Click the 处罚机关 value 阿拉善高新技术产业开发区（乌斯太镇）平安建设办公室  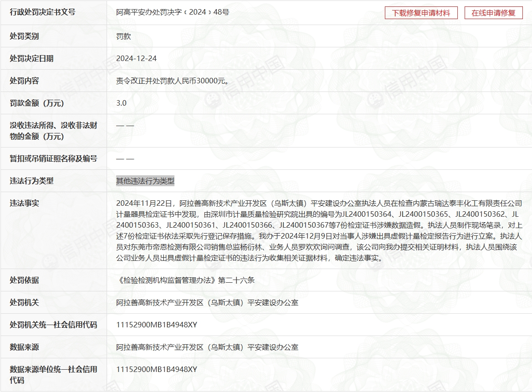[x=207, y=302]
